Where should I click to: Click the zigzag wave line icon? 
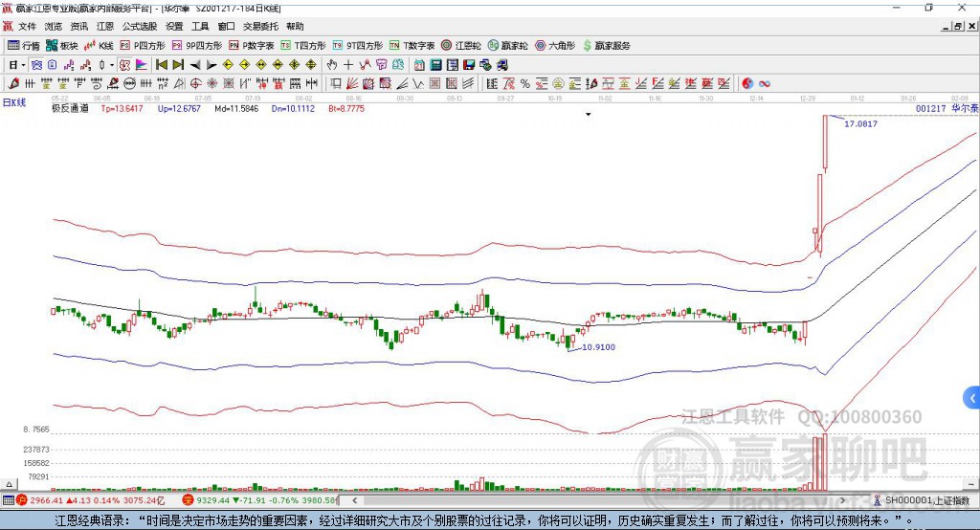point(418,84)
